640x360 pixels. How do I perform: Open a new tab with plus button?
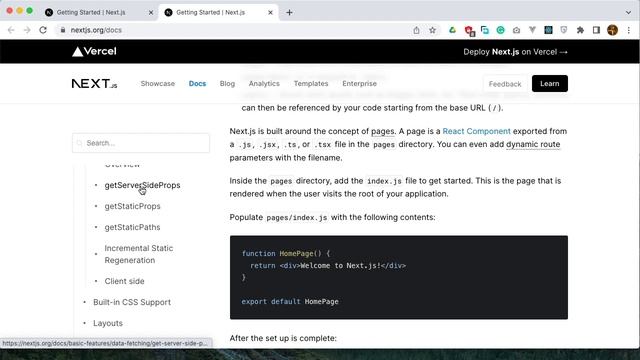coord(289,13)
